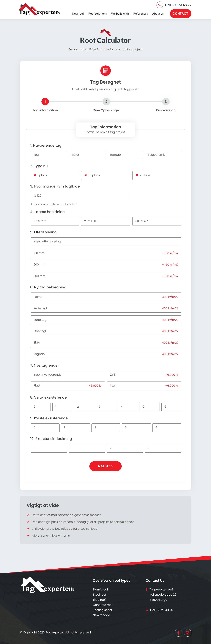211x644 pixels.
Task: Select Zink for new gutters
Action: click(144, 375)
